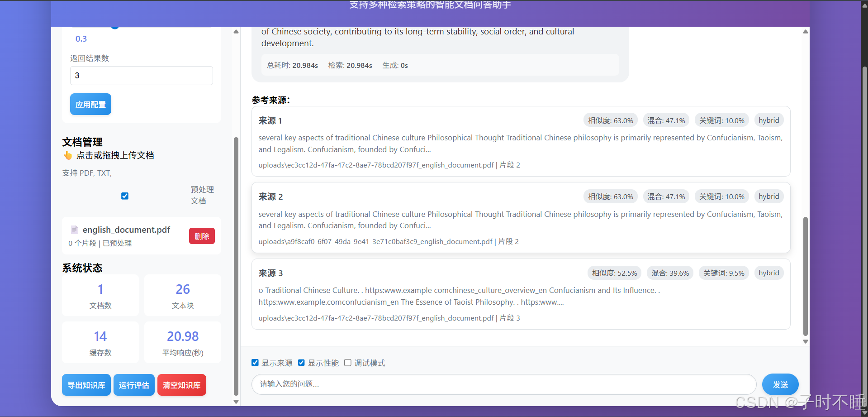Toggle the 显示来源 checkbox
This screenshot has width=868, height=417.
255,363
